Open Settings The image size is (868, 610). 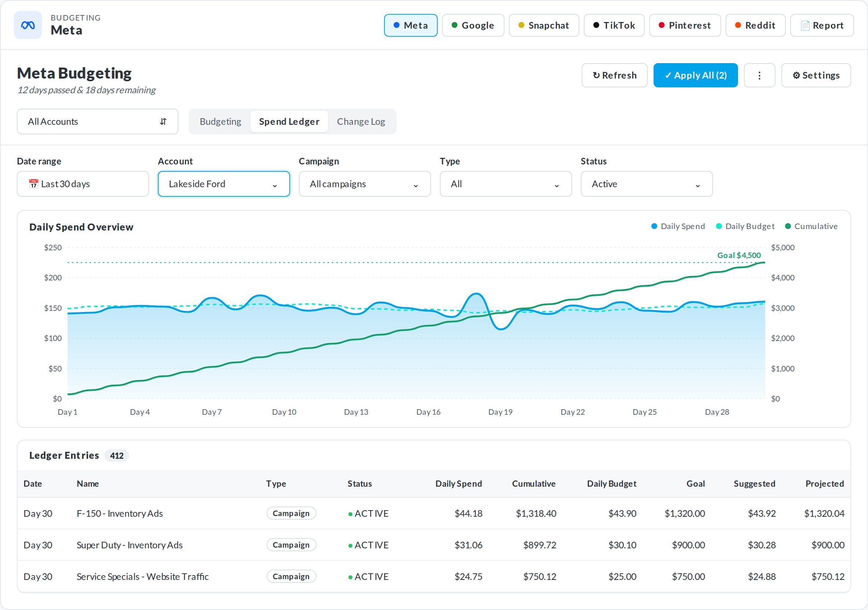[x=816, y=75]
